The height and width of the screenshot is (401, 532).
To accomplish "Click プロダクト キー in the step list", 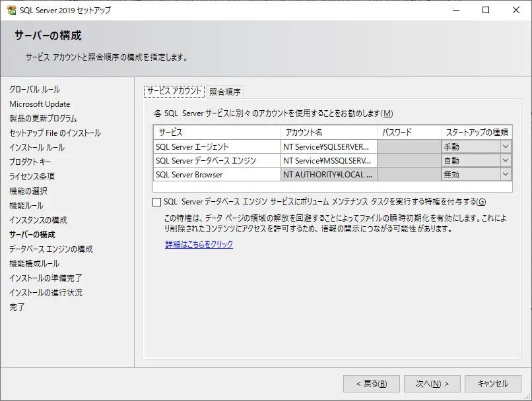I will coord(30,162).
